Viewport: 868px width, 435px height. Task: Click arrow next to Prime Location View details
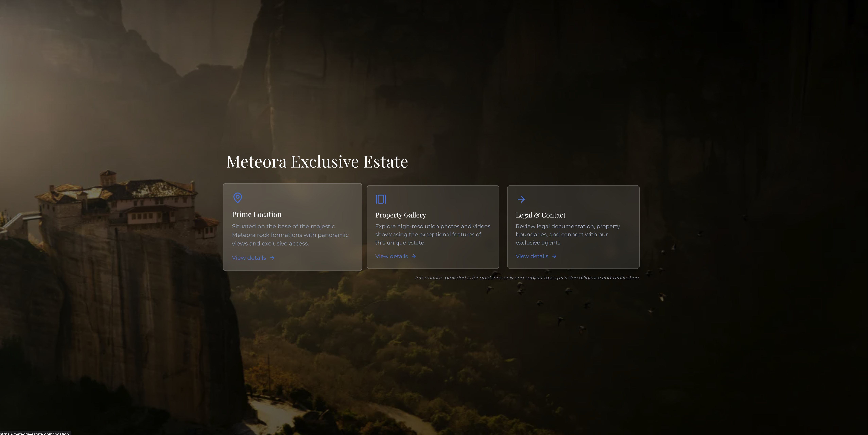[272, 258]
